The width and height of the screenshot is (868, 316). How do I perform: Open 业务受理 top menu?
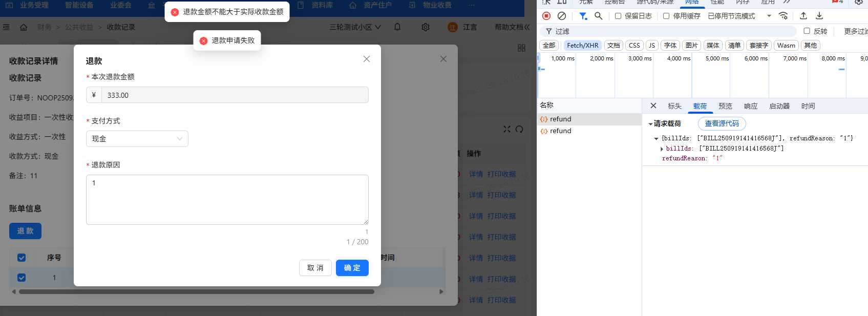34,5
